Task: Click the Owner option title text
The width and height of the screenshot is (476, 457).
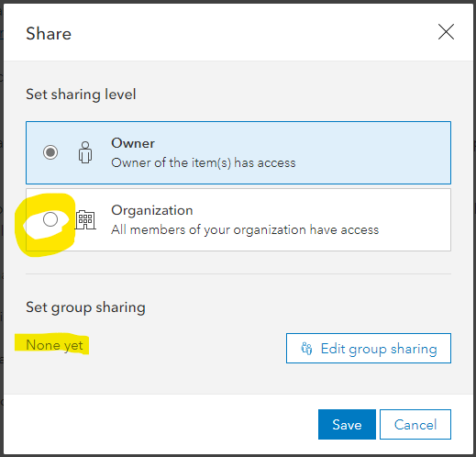Action: (x=133, y=143)
